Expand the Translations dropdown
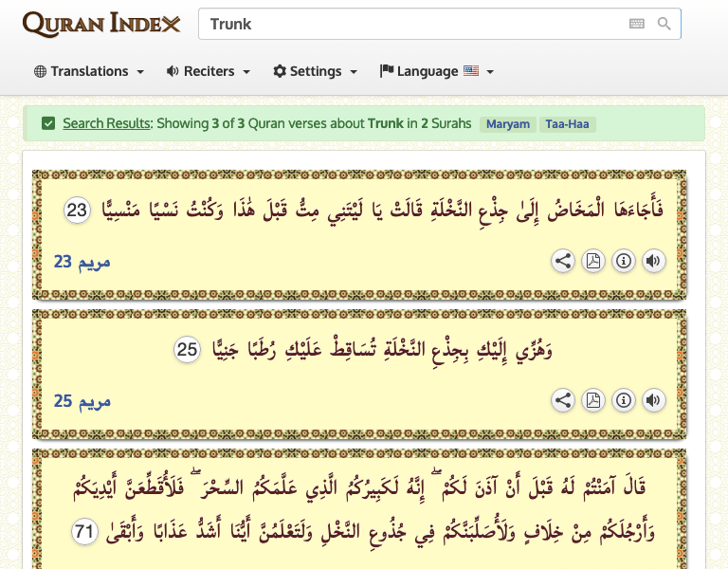728x569 pixels. click(89, 71)
